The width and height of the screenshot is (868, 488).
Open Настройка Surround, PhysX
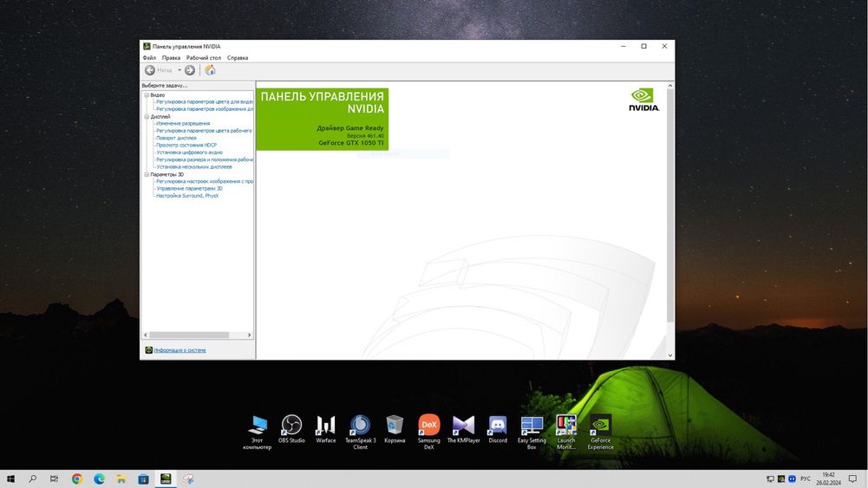187,196
